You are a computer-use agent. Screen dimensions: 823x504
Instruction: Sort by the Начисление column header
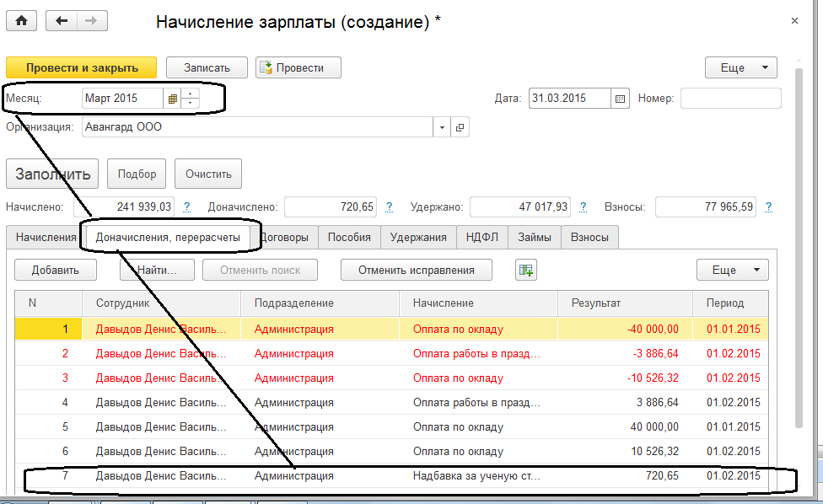(x=478, y=303)
